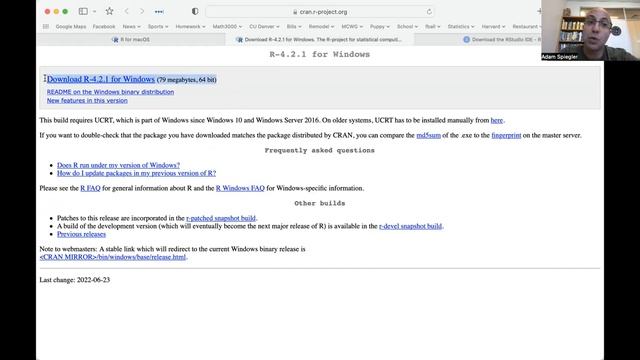Open the md5sum link
The width and height of the screenshot is (640, 360).
pyautogui.click(x=429, y=135)
